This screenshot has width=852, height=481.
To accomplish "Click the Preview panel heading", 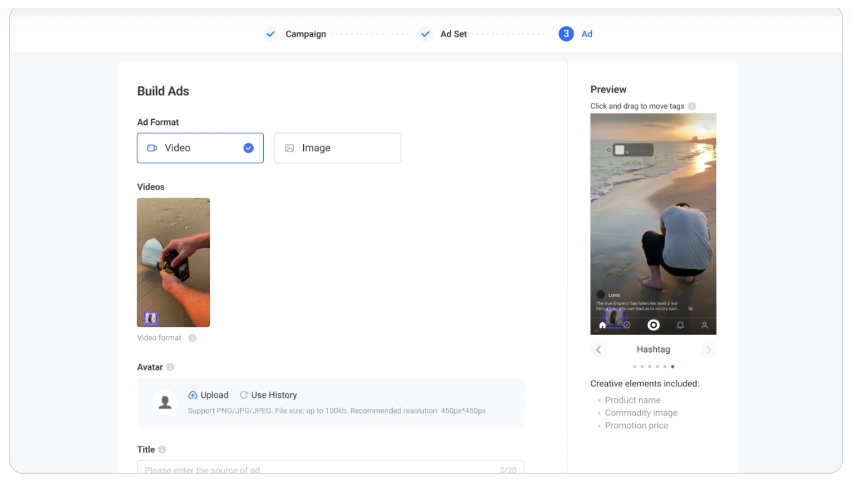I will tap(608, 89).
